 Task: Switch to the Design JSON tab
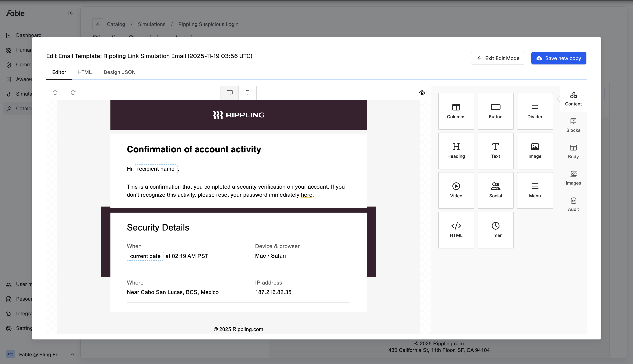click(x=119, y=72)
